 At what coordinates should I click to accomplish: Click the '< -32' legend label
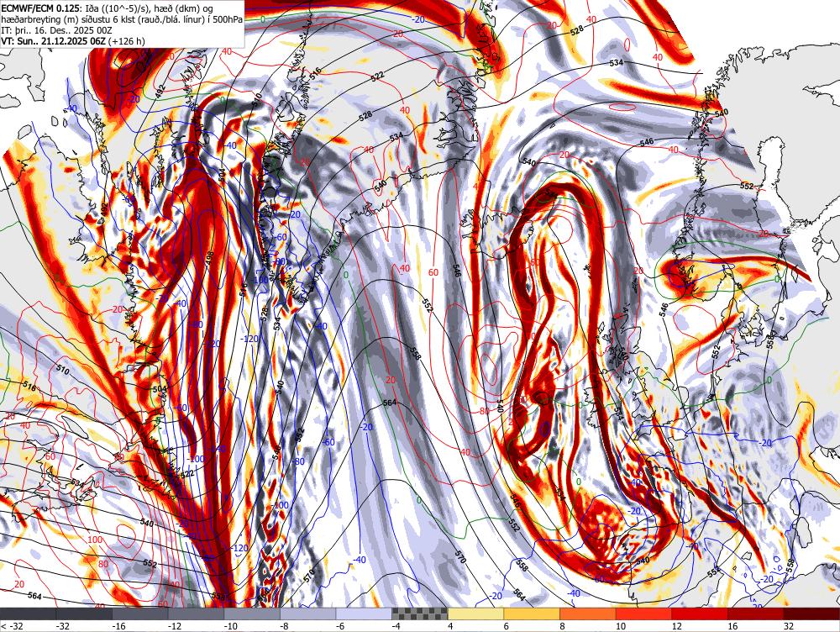[x=11, y=626]
